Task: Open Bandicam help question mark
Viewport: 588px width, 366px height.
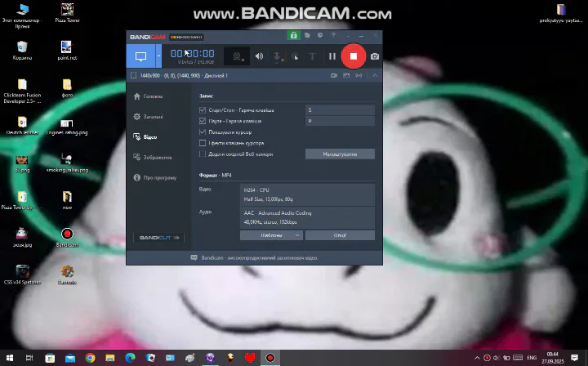Action: [x=333, y=35]
